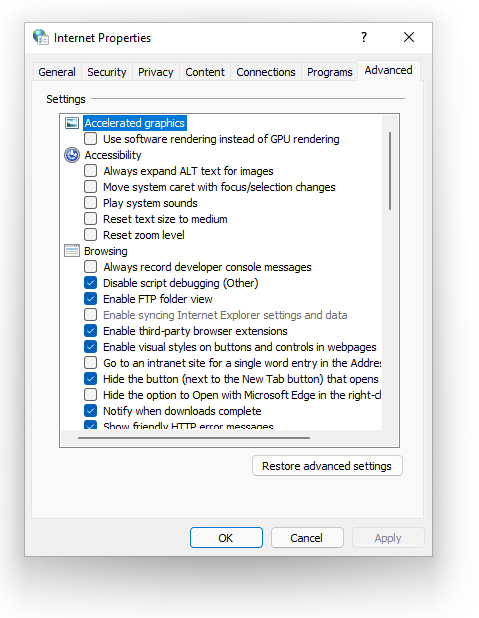Check Hide option to Open with Microsoft Edge
The height and width of the screenshot is (618, 479).
[x=91, y=395]
